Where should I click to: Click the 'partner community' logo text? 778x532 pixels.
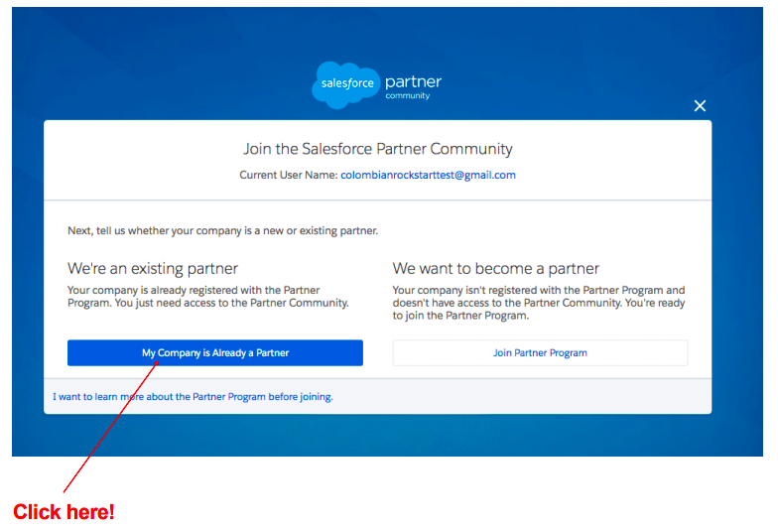(412, 86)
